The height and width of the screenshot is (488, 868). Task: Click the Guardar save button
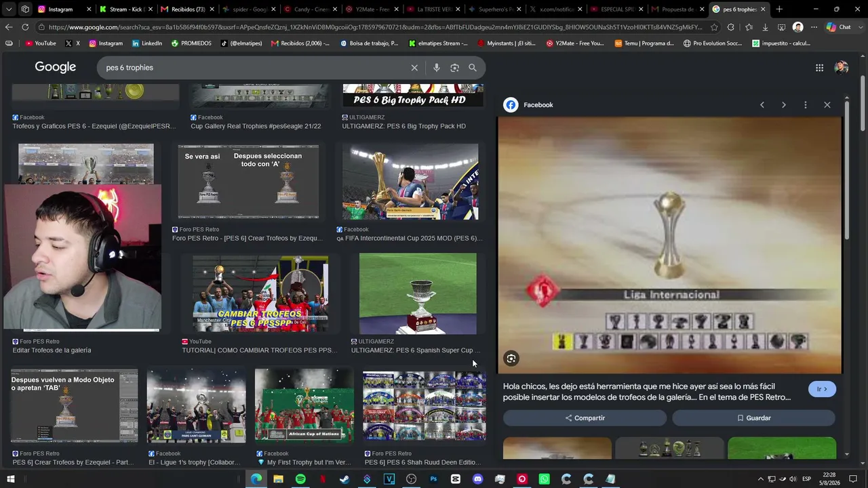[753, 418]
